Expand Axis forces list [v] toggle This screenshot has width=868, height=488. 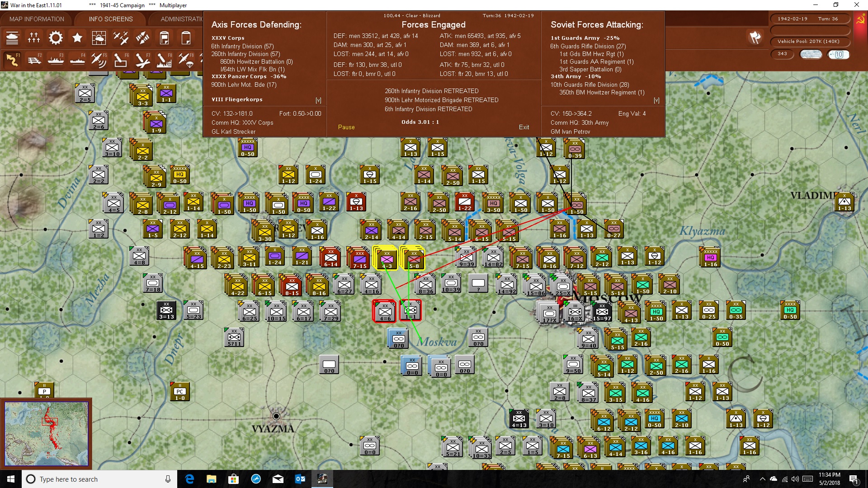point(318,100)
